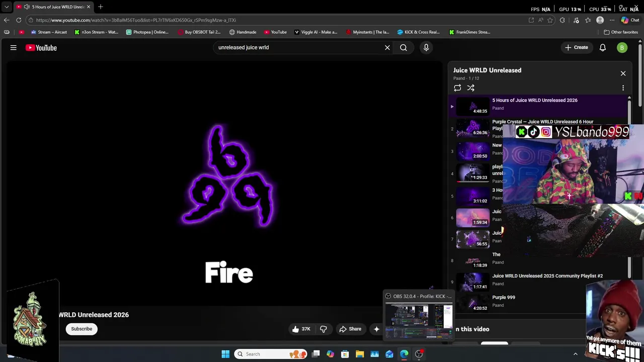Play Juice WRLD Unreleased 2025 Community Playlist #2
This screenshot has width=644, height=362.
(547, 276)
